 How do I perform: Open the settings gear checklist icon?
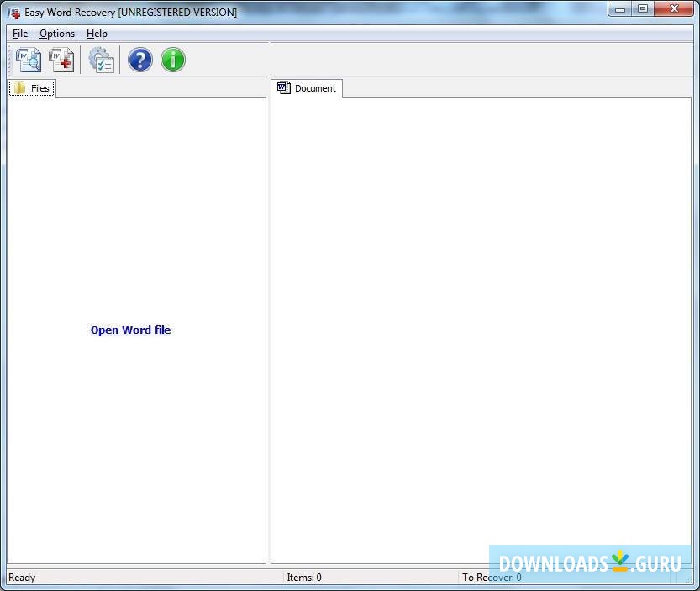(x=102, y=60)
